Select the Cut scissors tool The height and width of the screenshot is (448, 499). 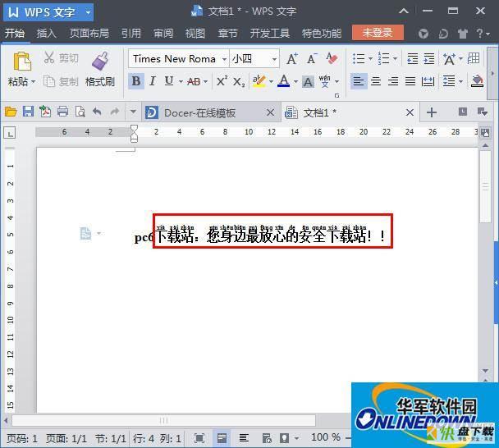point(48,57)
